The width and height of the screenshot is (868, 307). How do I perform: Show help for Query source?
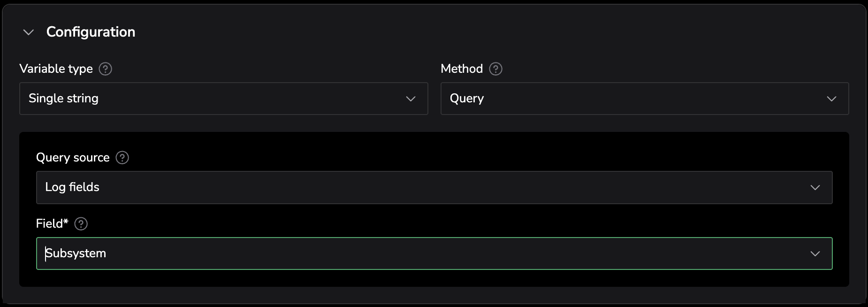122,158
